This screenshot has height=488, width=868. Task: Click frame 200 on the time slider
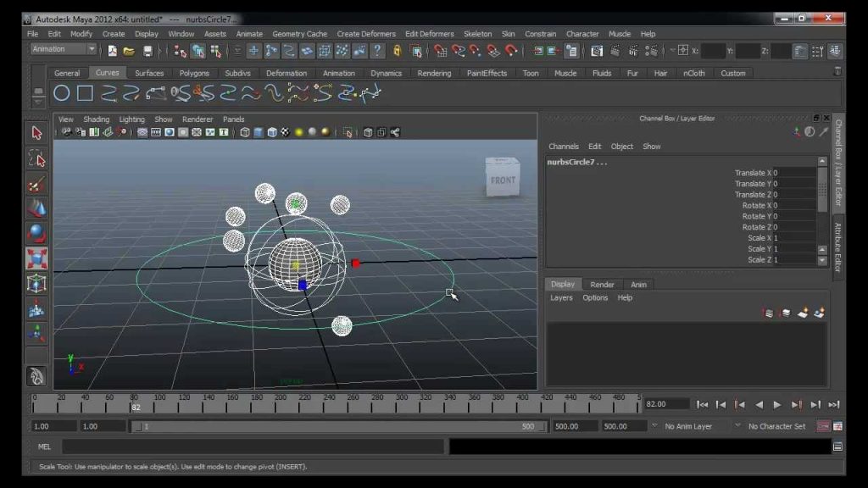(281, 405)
